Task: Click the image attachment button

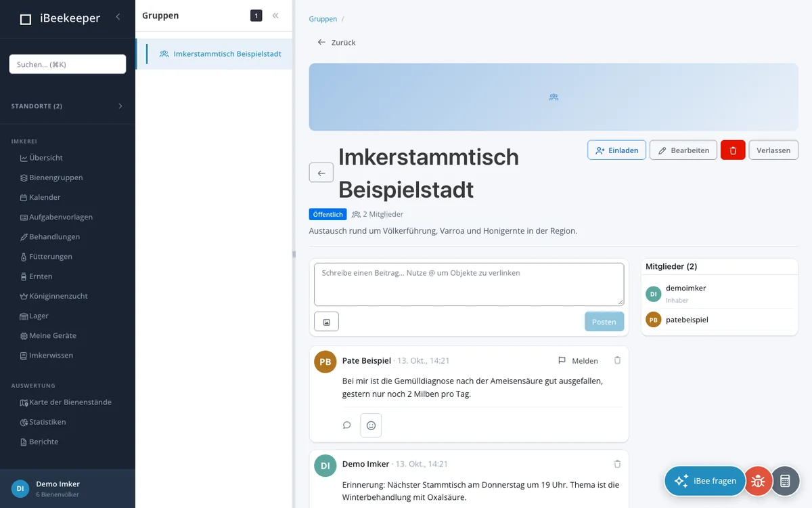Action: click(326, 322)
